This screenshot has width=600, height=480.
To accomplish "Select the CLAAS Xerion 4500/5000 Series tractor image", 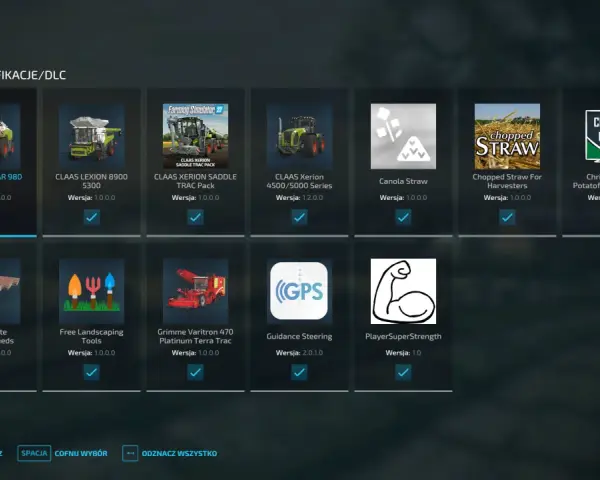I will click(x=300, y=136).
